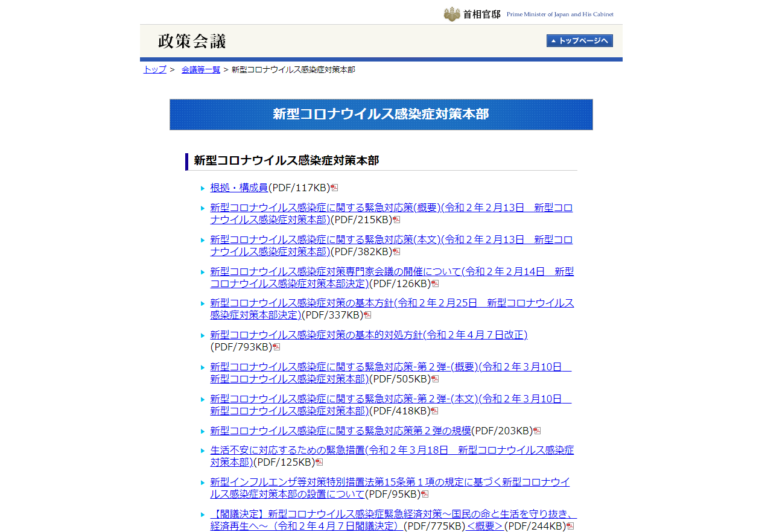Open the <概要> link
The image size is (759, 532).
(x=484, y=526)
